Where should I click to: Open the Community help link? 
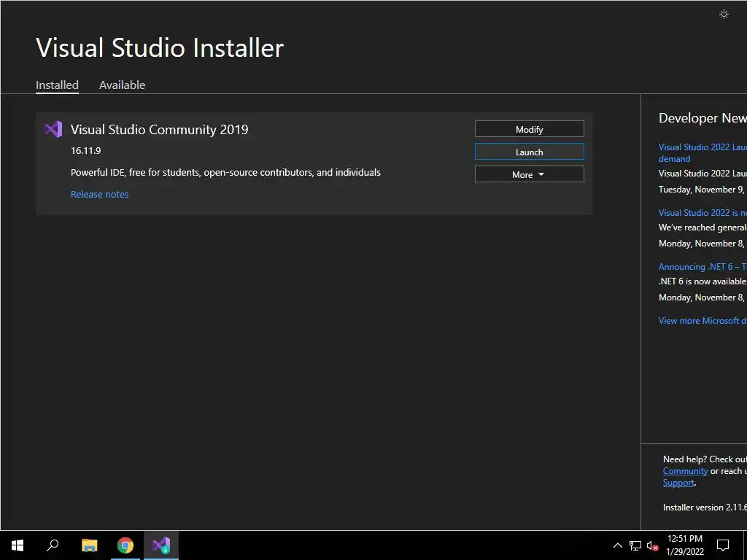pyautogui.click(x=685, y=471)
